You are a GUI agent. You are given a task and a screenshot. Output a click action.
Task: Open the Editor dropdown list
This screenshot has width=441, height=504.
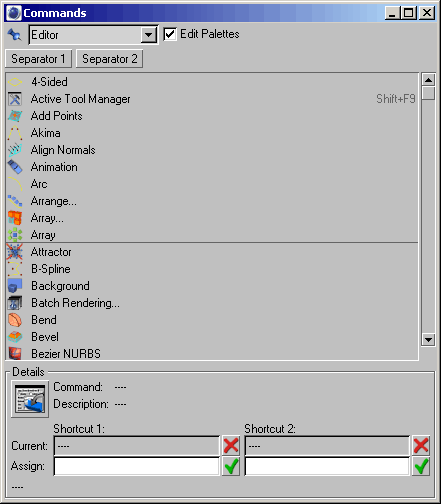tap(148, 35)
